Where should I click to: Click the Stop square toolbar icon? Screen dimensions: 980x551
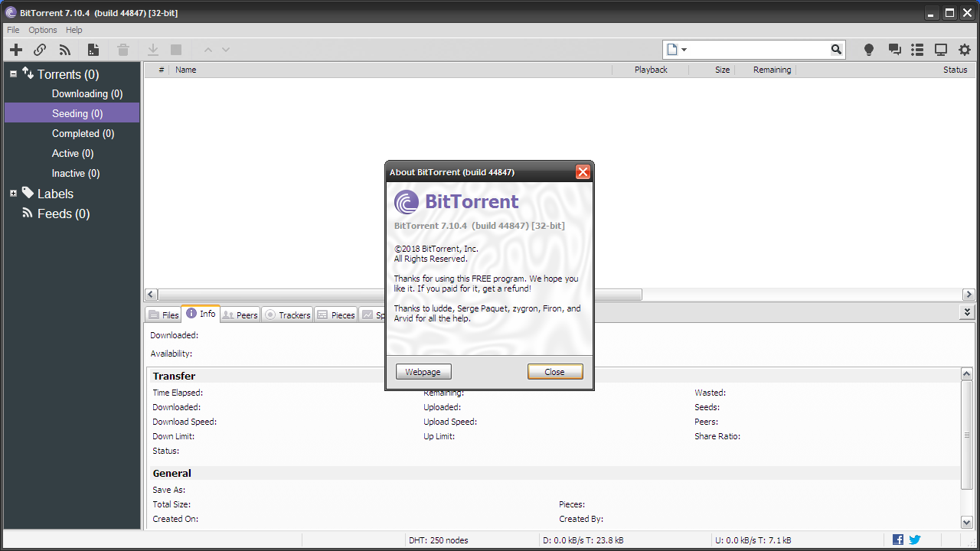coord(176,50)
